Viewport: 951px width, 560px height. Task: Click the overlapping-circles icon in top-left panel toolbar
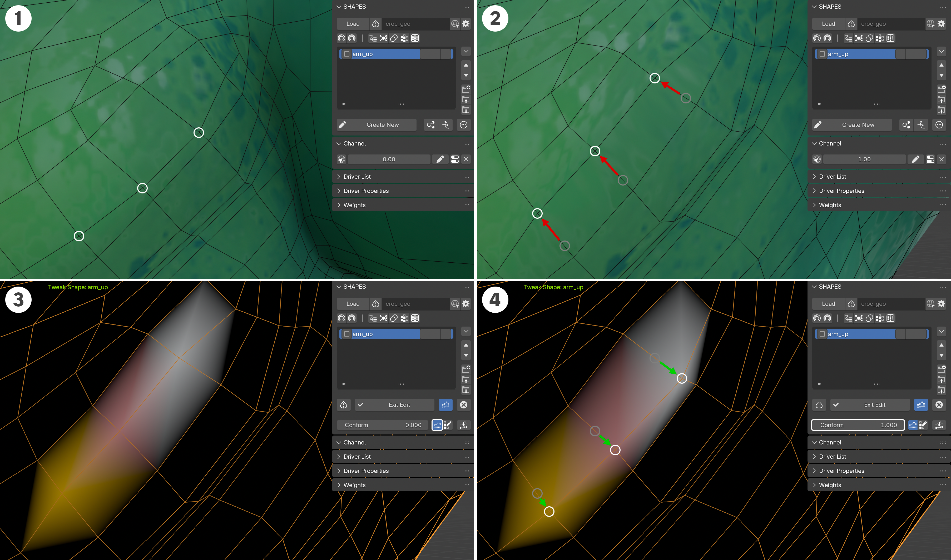pos(394,38)
